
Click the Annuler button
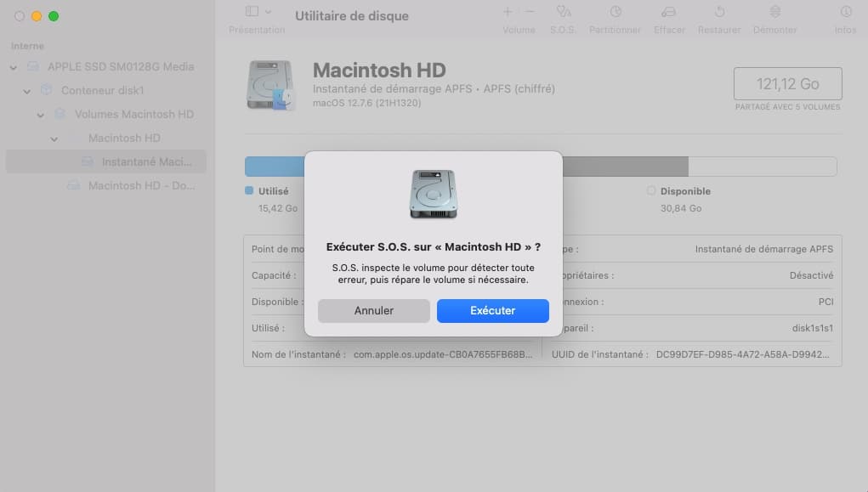click(374, 310)
